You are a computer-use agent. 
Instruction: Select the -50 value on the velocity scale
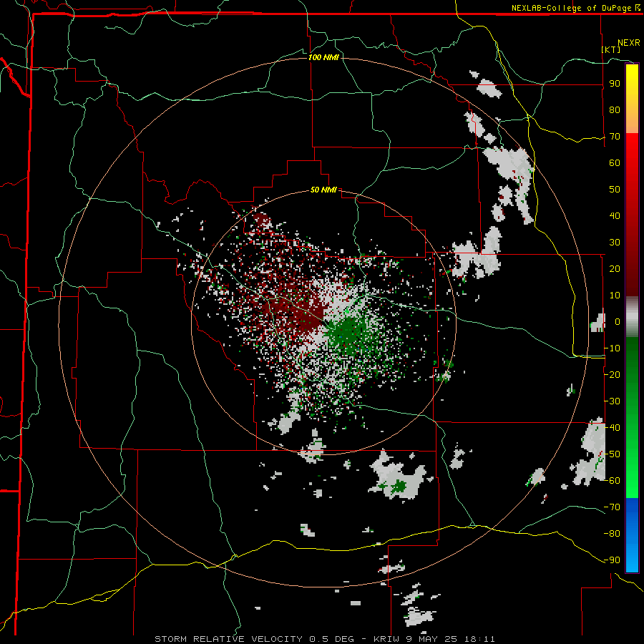pos(612,454)
